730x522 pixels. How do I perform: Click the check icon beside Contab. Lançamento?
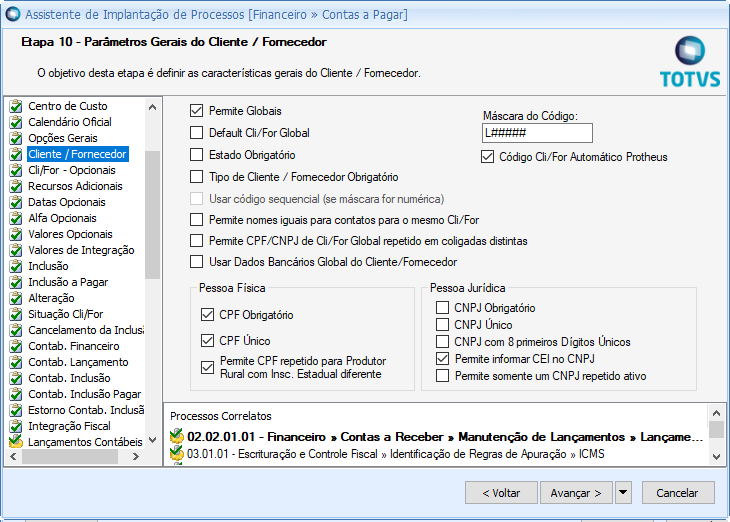pos(16,362)
